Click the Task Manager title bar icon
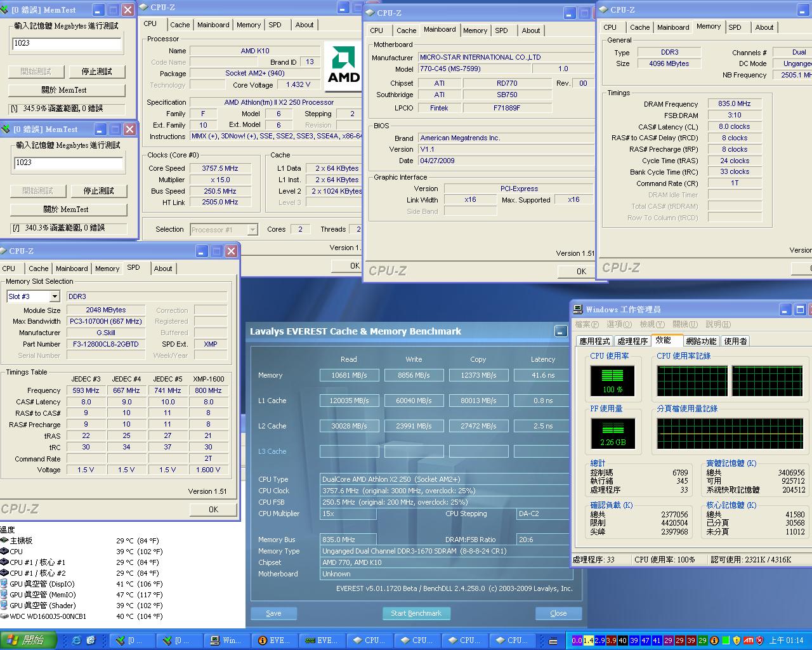812x650 pixels. point(578,310)
